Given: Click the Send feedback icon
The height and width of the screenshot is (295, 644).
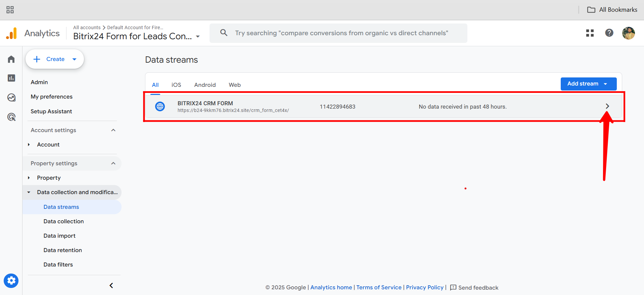Looking at the screenshot, I should point(453,288).
